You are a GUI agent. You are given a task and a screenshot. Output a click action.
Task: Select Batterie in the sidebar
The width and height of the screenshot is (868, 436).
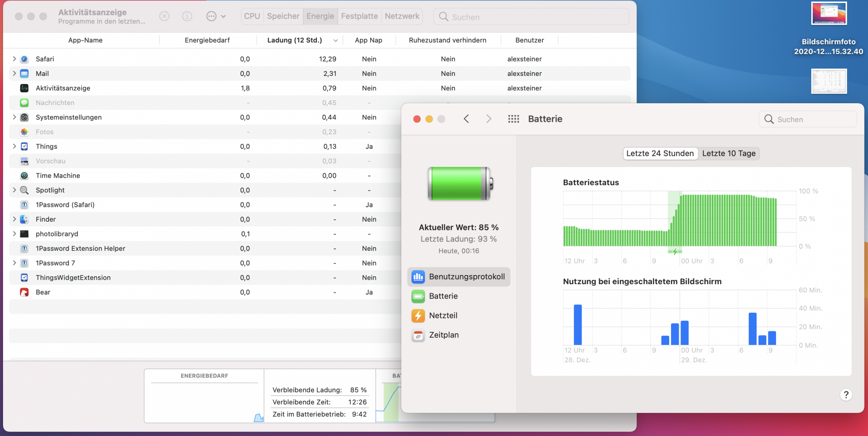(x=459, y=296)
